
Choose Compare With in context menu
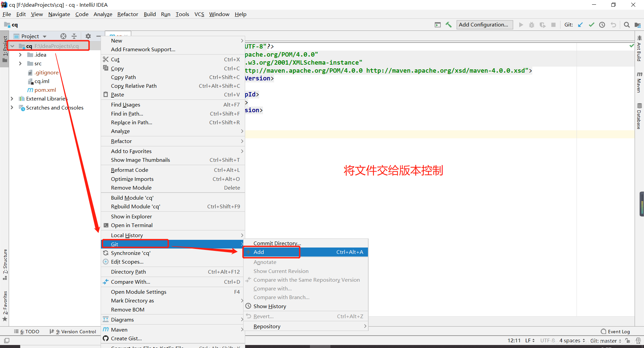[173, 282]
